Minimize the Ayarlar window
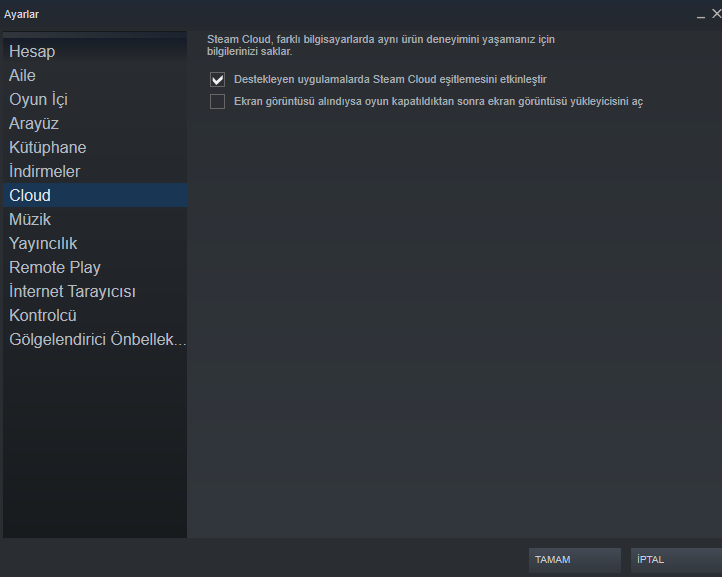Image resolution: width=722 pixels, height=577 pixels. 701,14
